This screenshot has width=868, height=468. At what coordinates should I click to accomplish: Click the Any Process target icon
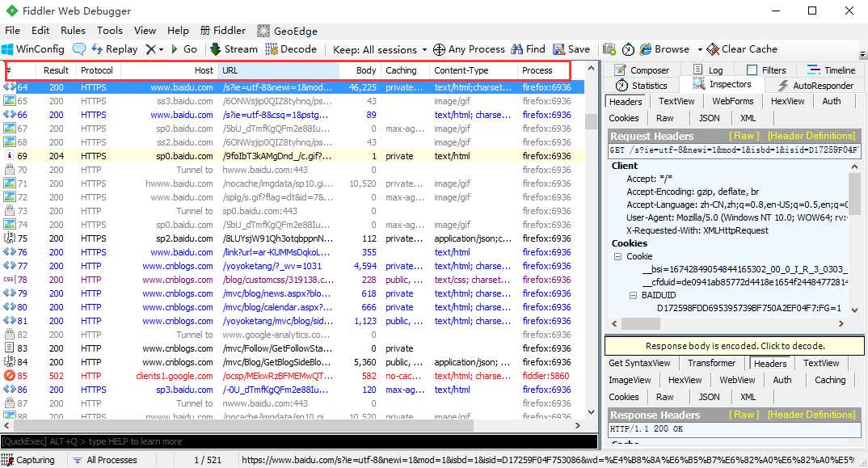pos(439,50)
